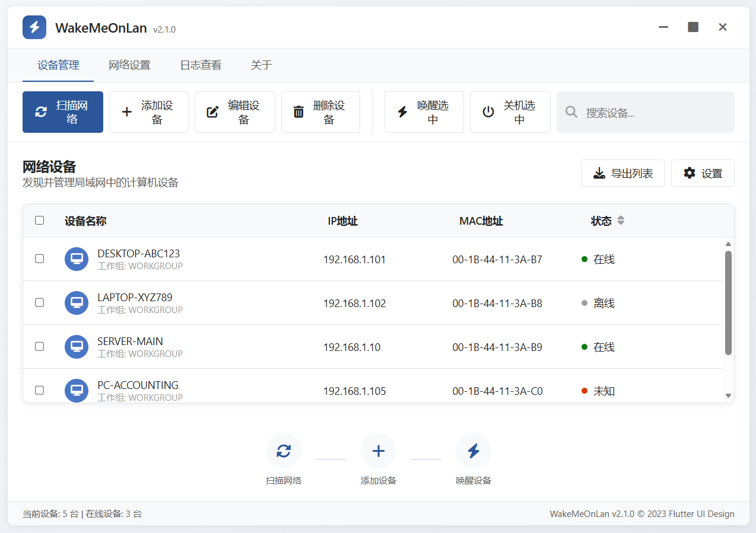Click red unknown-status dot for PC-ACCOUNTING
Screen dimensions: 756x533
[x=585, y=391]
